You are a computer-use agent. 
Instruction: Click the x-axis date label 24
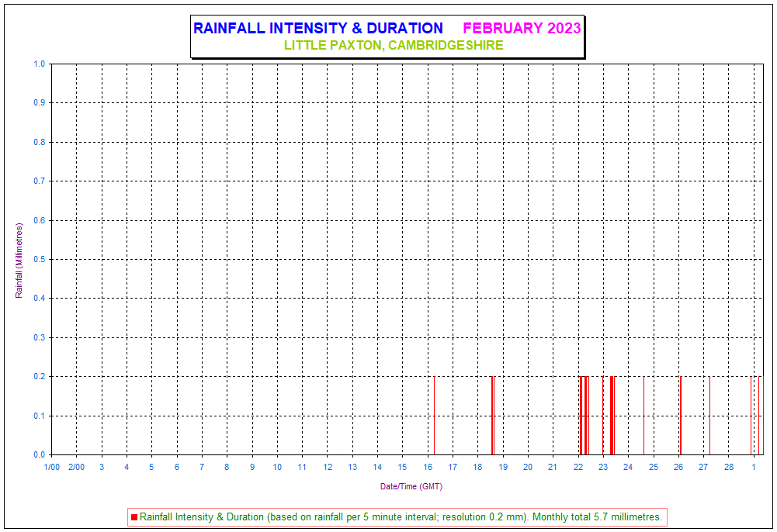tap(628, 467)
